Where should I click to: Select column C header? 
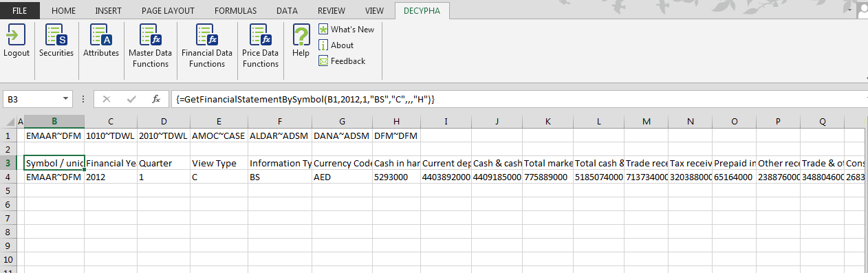(111, 122)
